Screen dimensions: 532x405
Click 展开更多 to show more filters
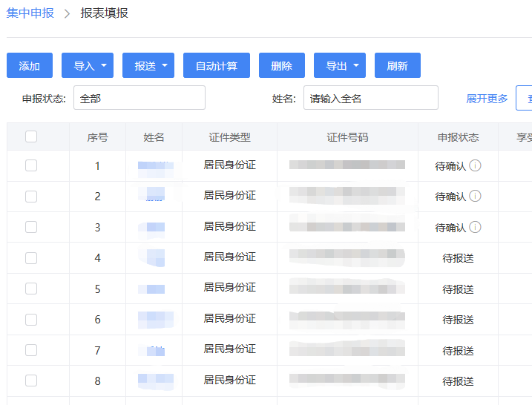(x=487, y=99)
